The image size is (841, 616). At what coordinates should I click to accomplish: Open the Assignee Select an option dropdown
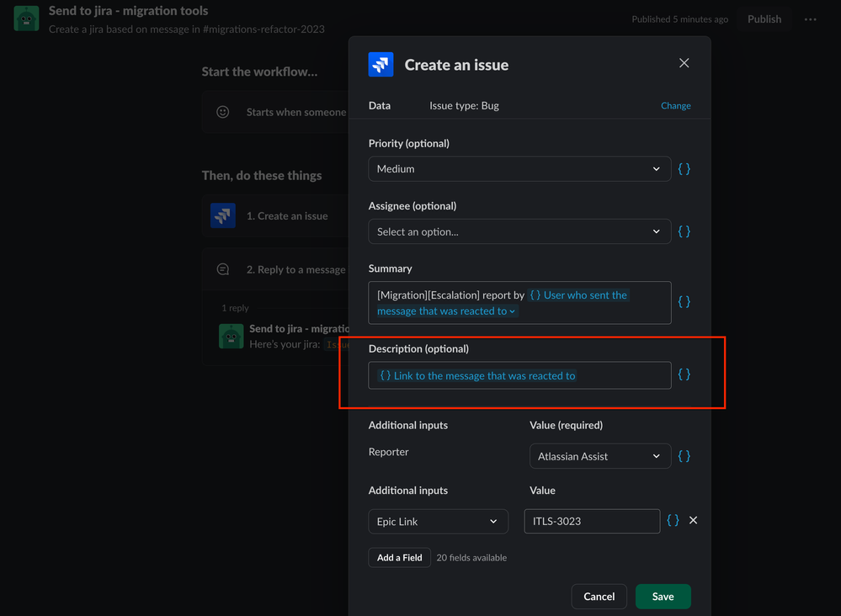click(519, 231)
